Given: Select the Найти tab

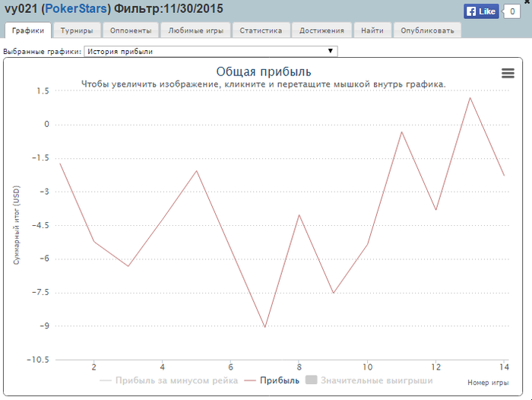Looking at the screenshot, I should point(372,30).
